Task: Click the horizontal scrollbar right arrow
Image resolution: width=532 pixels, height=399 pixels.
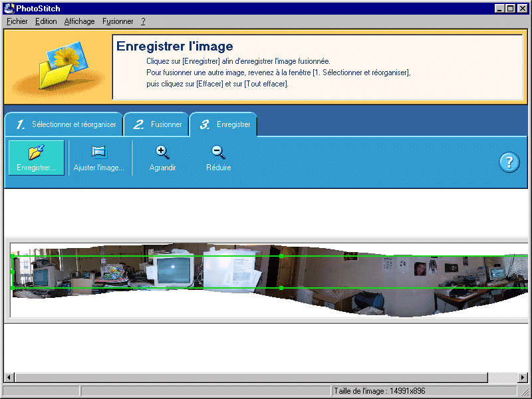Action: [523, 377]
